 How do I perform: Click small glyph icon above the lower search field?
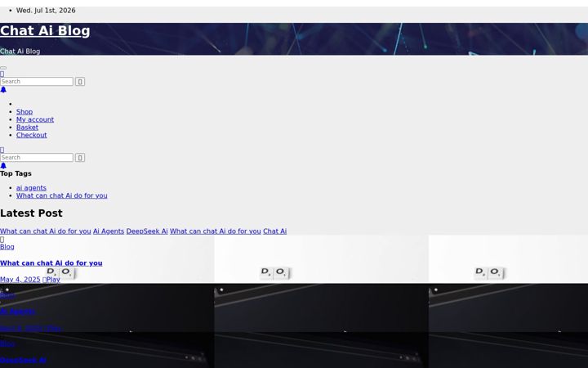click(x=2, y=150)
